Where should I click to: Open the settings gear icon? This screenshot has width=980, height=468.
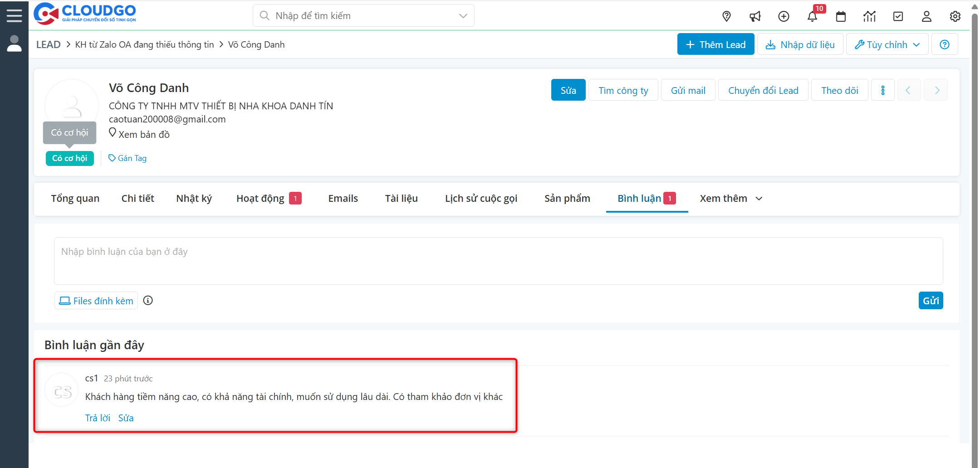[x=955, y=16]
